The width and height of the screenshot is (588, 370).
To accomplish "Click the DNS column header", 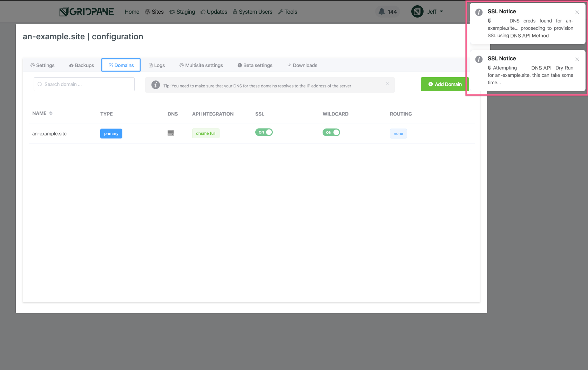I will tap(173, 114).
